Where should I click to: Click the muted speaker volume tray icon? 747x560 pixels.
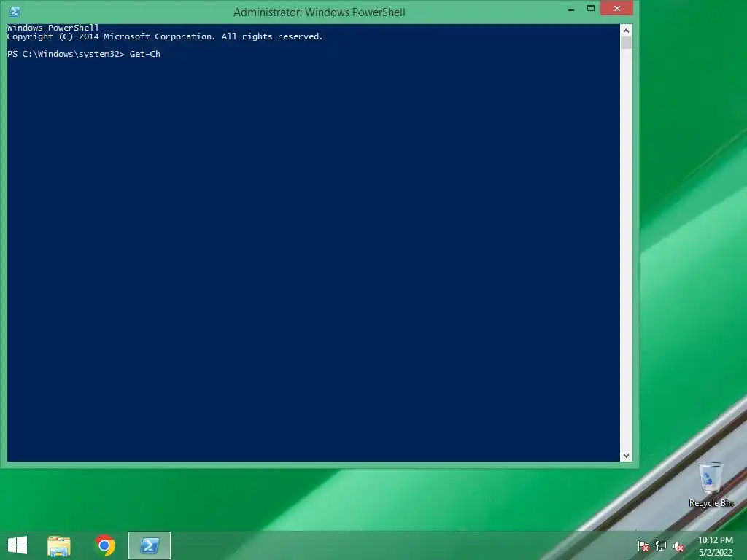[678, 546]
